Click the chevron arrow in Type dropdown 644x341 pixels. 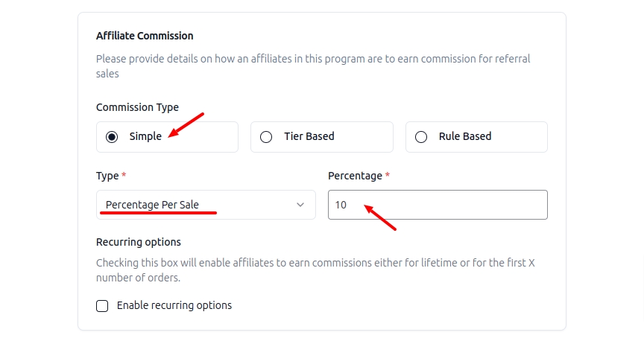(x=300, y=205)
